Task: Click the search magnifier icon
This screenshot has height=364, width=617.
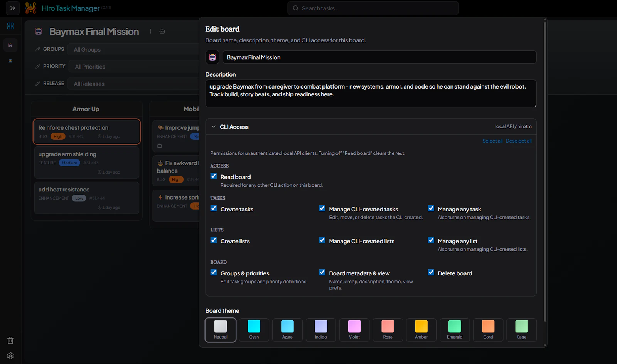Action: tap(296, 8)
